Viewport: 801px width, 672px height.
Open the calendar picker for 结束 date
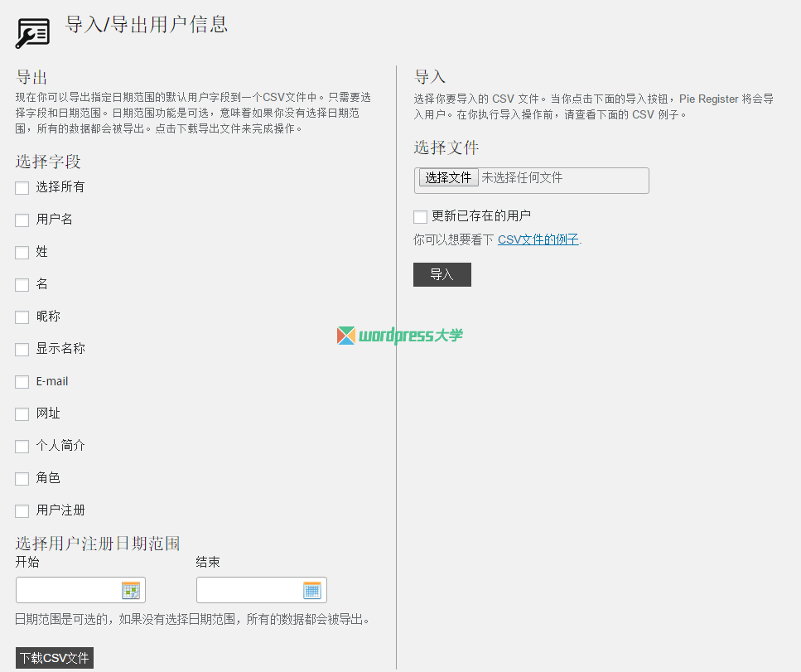pos(312,590)
